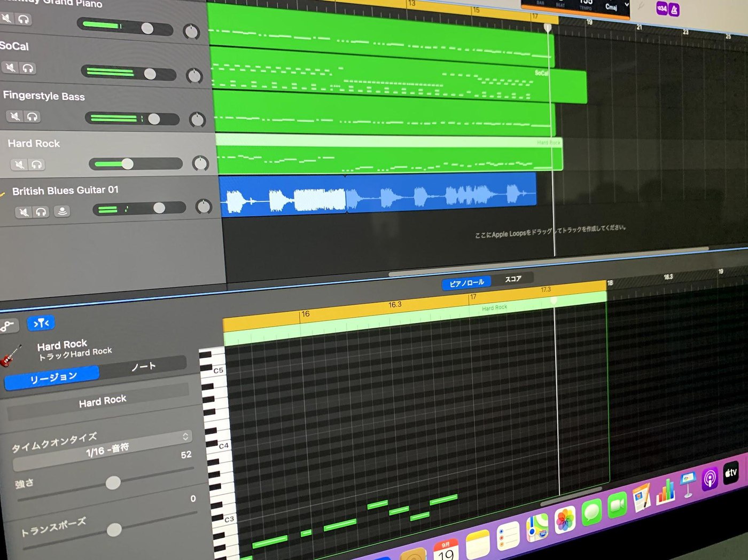Click the SoCal track pan knob

(194, 76)
